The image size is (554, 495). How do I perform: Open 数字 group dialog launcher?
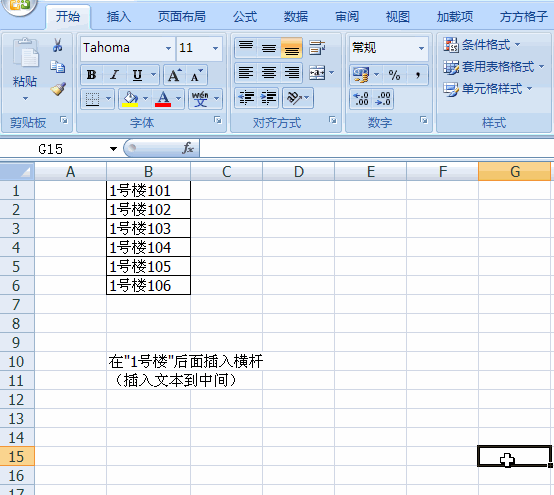[x=424, y=120]
